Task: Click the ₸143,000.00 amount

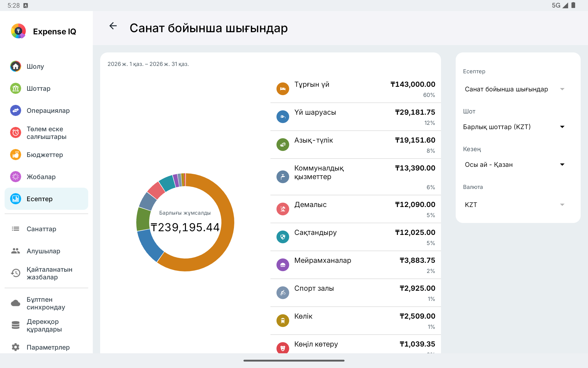Action: pyautogui.click(x=413, y=84)
